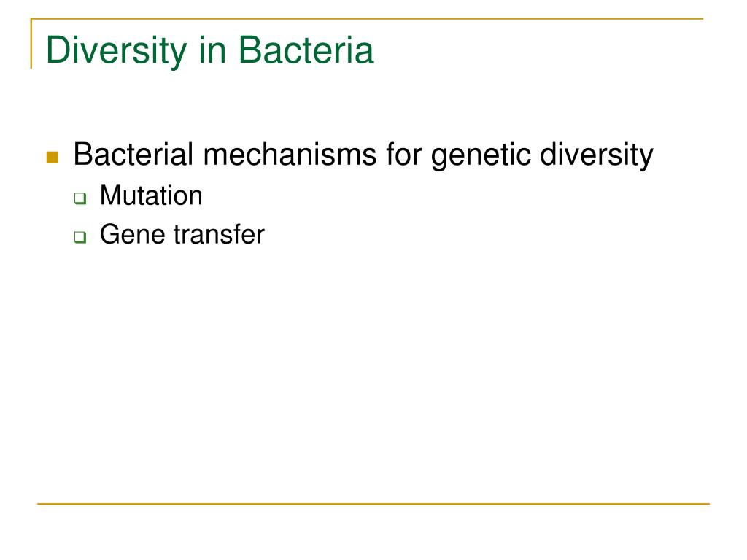
Task: Click the gold horizontal line at slide bottom
Action: pyautogui.click(x=373, y=503)
